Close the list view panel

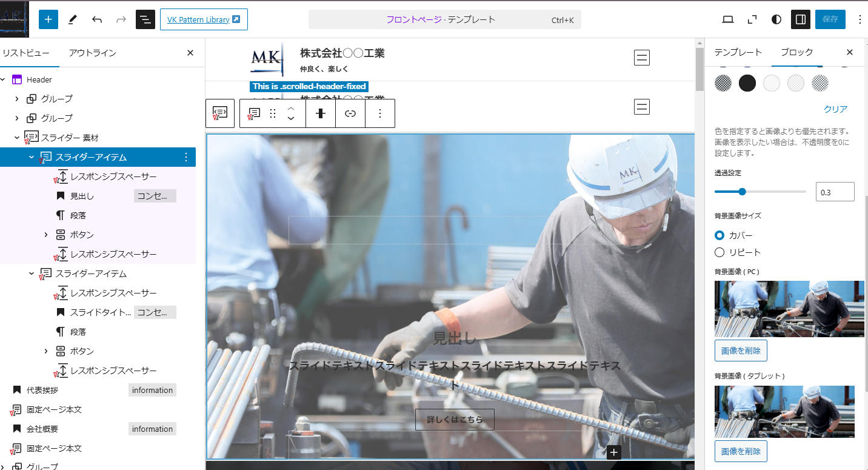(x=190, y=53)
